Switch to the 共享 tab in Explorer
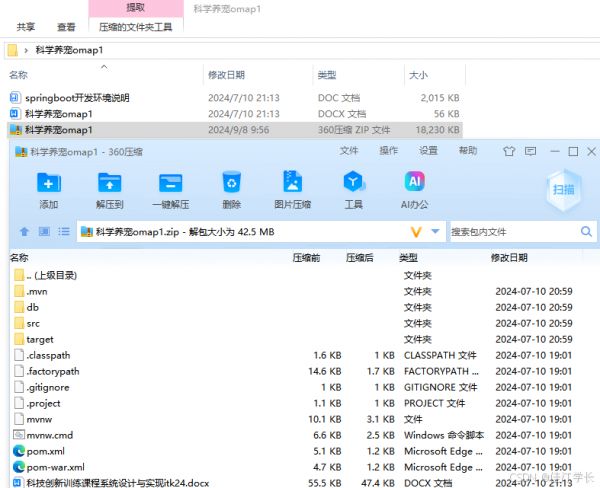 (x=26, y=27)
